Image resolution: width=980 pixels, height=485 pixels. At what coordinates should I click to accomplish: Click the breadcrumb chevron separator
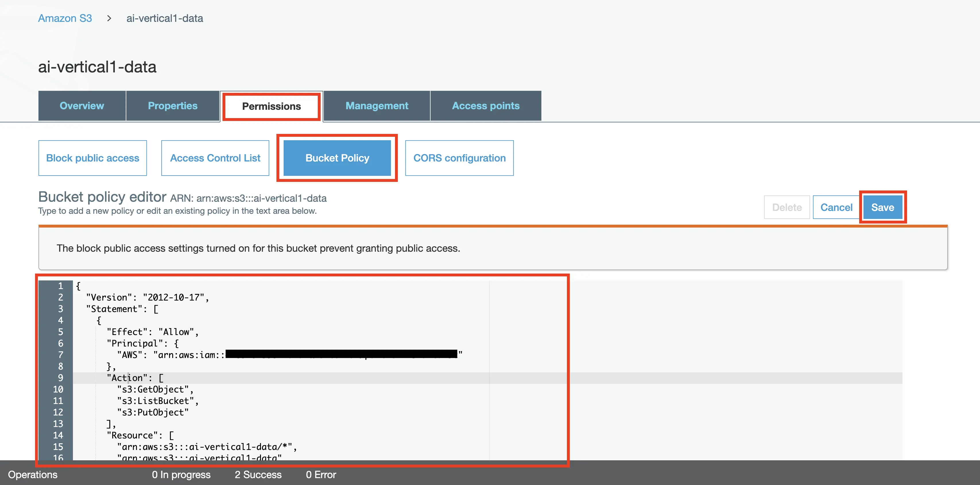[x=109, y=18]
